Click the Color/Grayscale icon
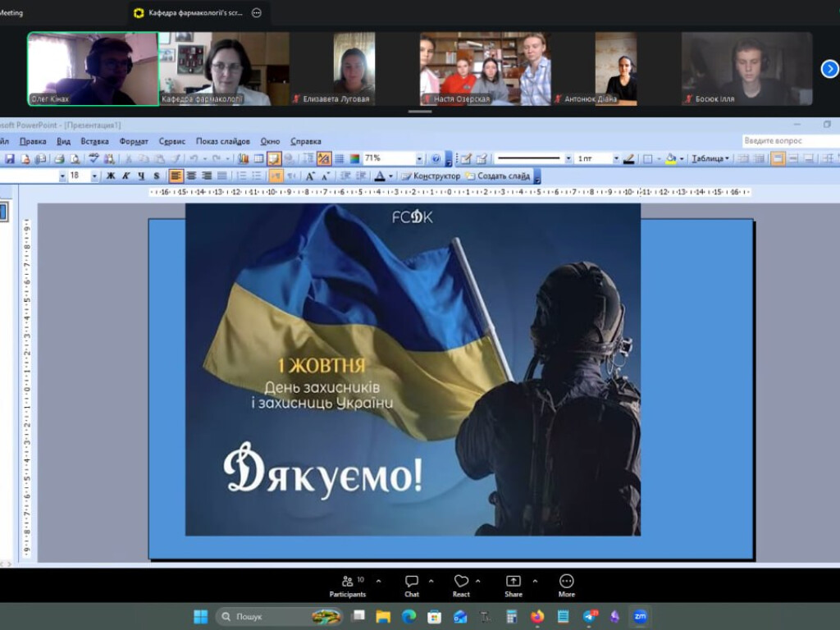 [x=354, y=158]
